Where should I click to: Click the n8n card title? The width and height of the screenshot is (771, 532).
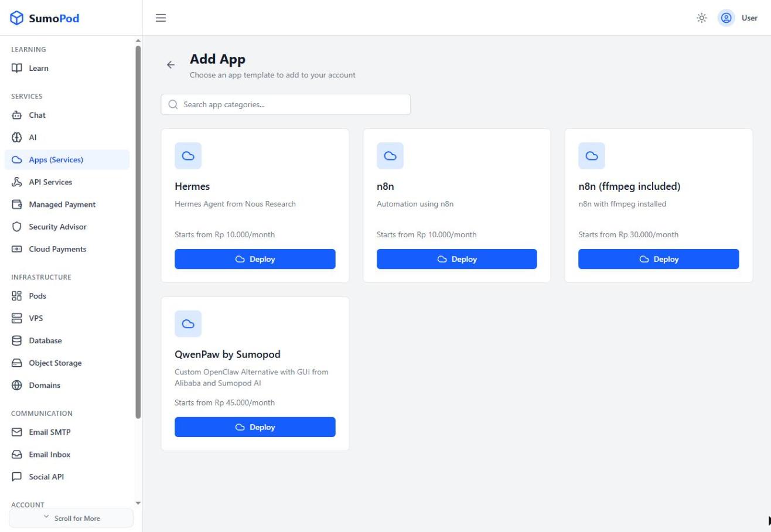(x=385, y=186)
